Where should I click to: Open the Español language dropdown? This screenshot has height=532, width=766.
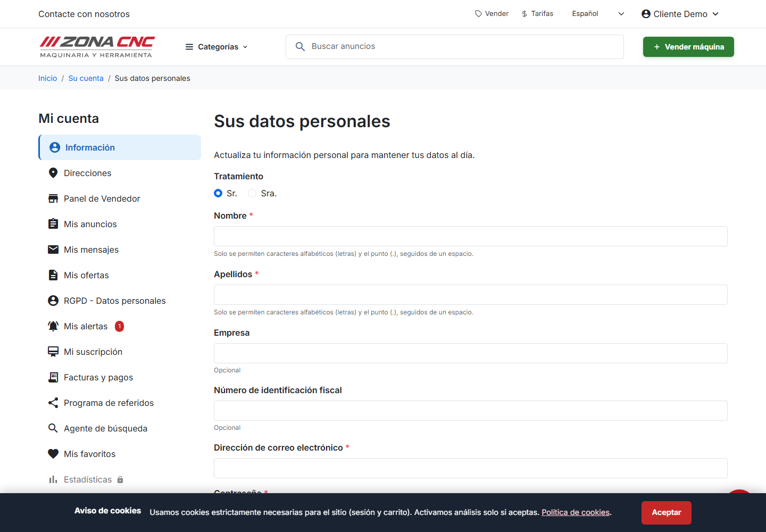pos(598,14)
